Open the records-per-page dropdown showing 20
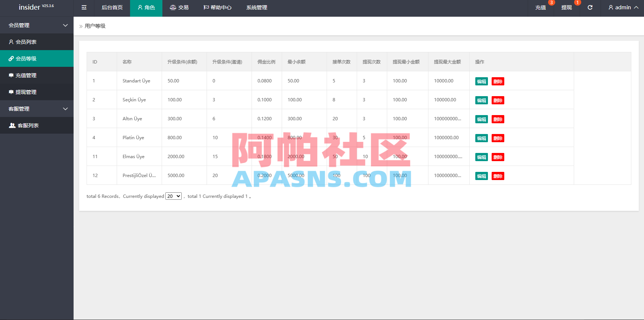 click(x=174, y=196)
